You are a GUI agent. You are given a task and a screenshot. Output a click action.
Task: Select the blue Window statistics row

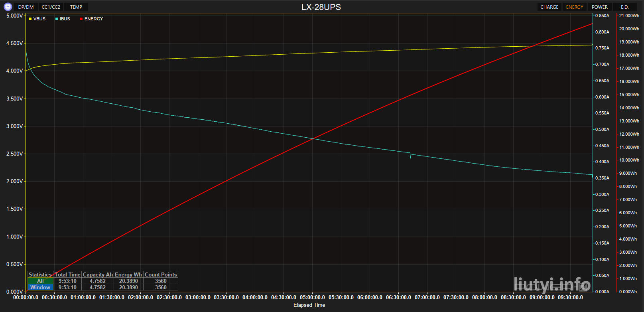[x=40, y=287]
